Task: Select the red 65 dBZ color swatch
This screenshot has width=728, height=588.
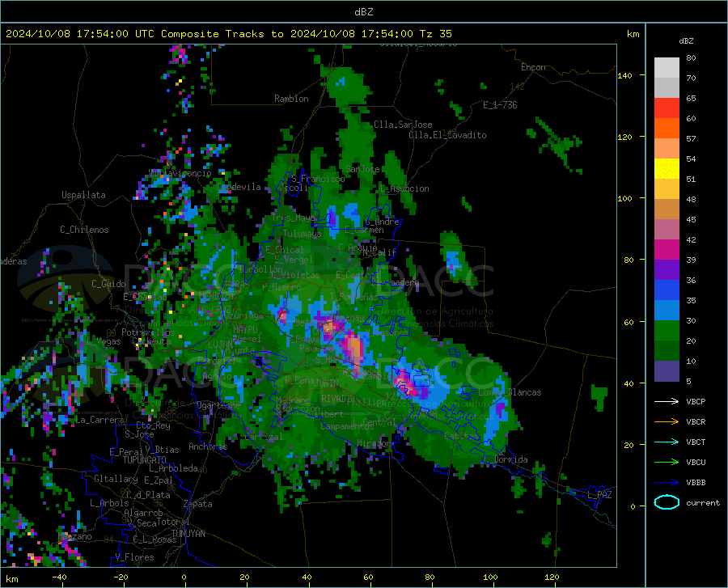Action: (x=667, y=108)
